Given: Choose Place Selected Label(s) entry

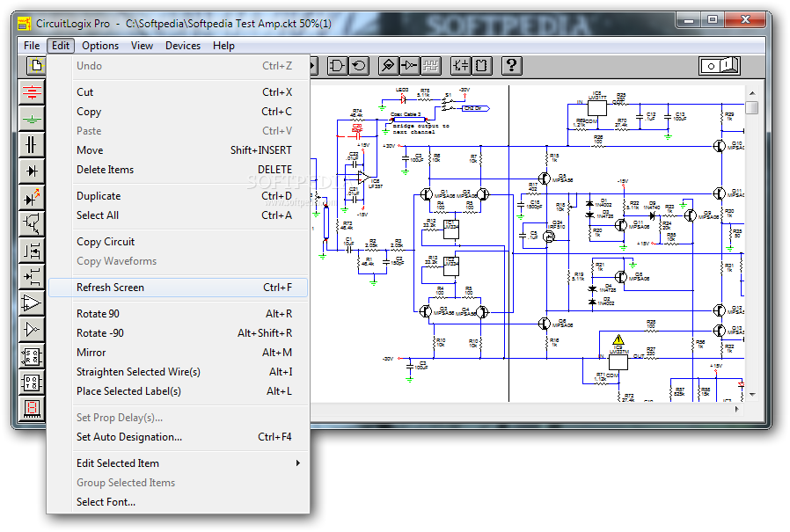Looking at the screenshot, I should pos(179,391).
